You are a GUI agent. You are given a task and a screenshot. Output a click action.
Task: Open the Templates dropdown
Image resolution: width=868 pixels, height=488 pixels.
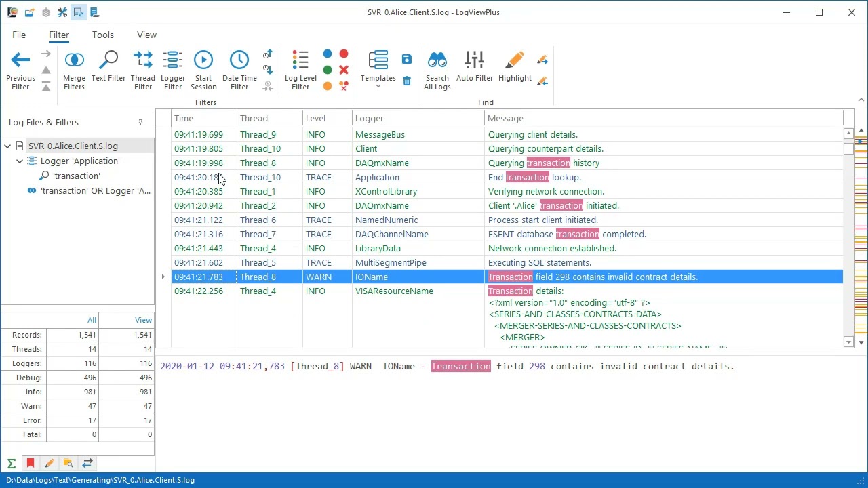pos(378,70)
